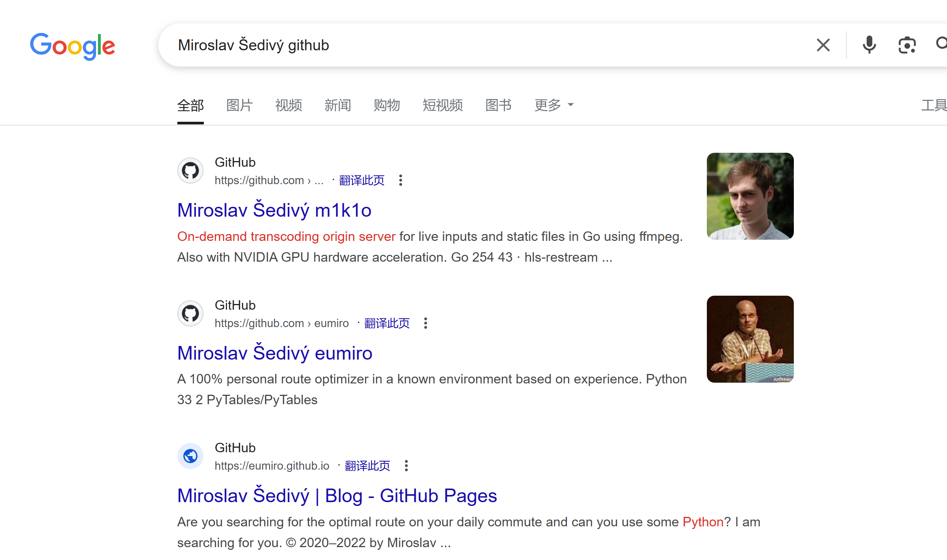Click GitHub site name above m1k1o result
Image resolution: width=947 pixels, height=560 pixels.
click(x=235, y=162)
